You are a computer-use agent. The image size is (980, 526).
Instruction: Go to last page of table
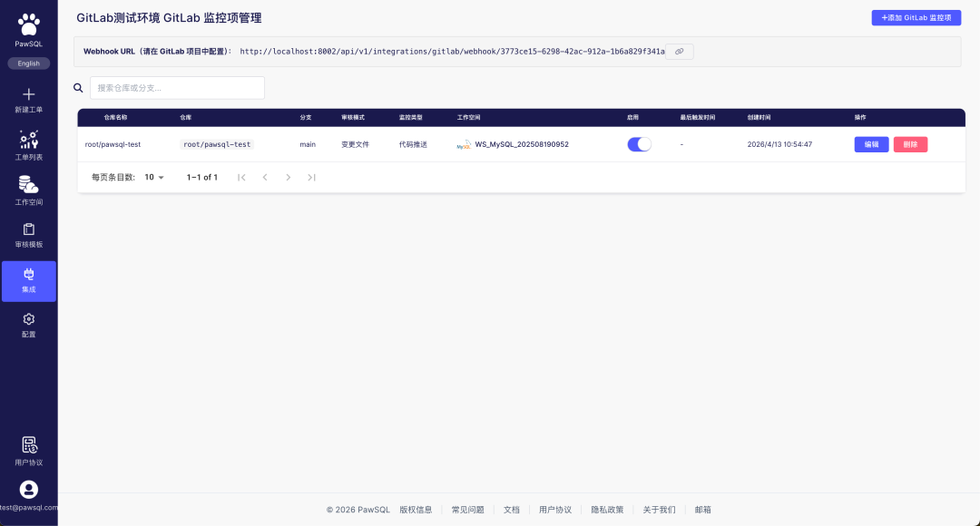311,178
